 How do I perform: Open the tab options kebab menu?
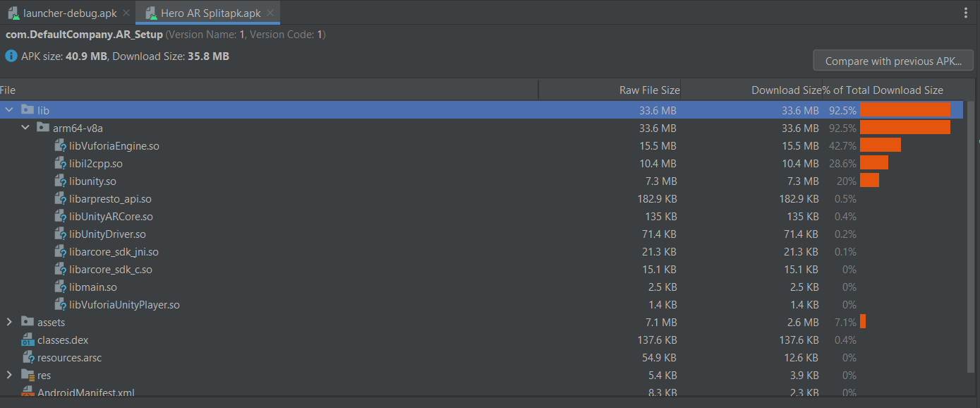[966, 13]
